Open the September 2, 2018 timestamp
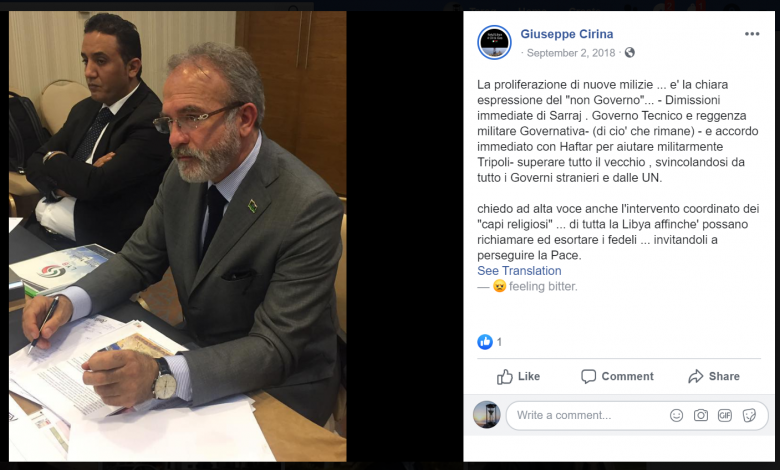Viewport: 780px width, 470px height. pyautogui.click(x=571, y=53)
